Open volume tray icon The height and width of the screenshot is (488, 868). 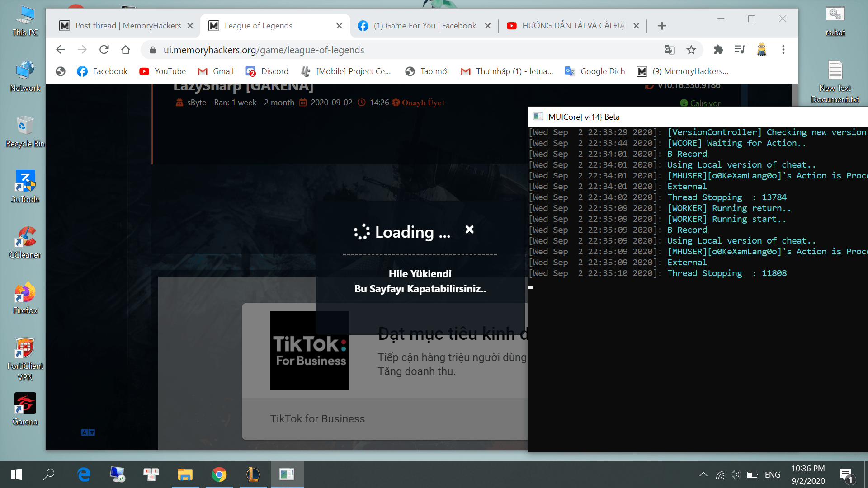coord(736,474)
